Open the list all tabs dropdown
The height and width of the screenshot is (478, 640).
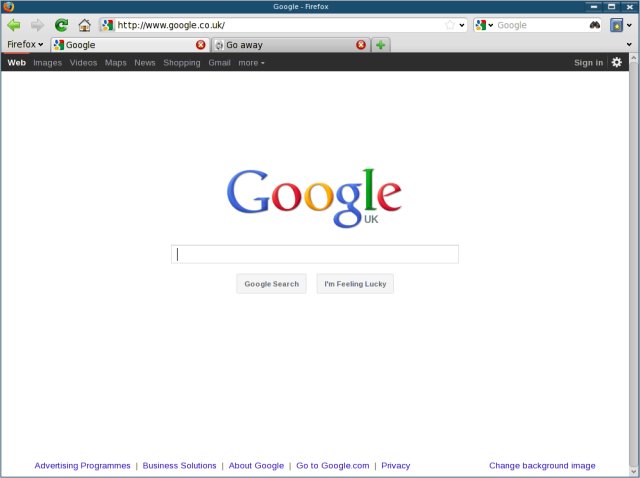pyautogui.click(x=629, y=44)
